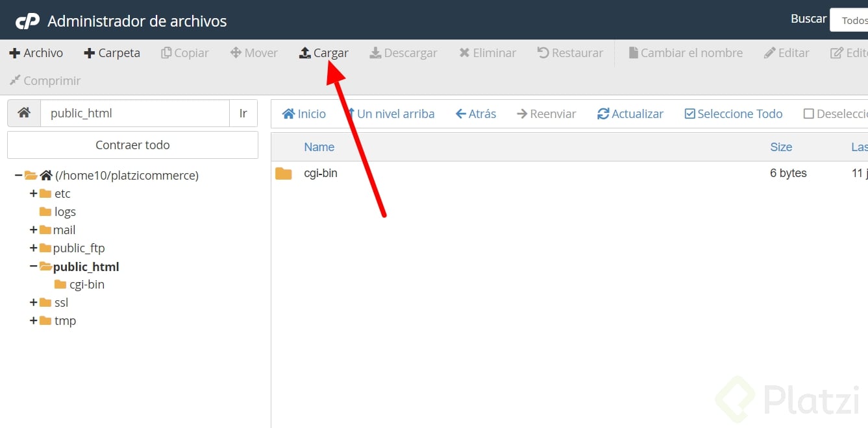Click the Restaurar toolbar button
This screenshot has height=428, width=868.
tap(570, 53)
